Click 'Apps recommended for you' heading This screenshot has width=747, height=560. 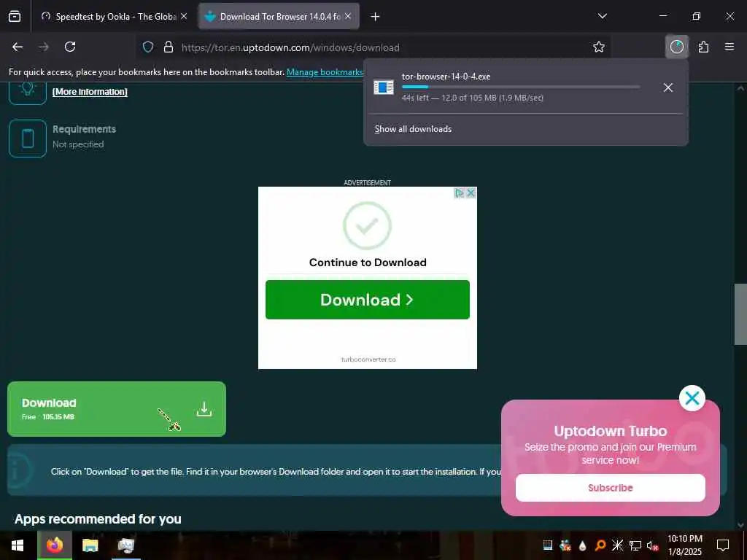98,519
